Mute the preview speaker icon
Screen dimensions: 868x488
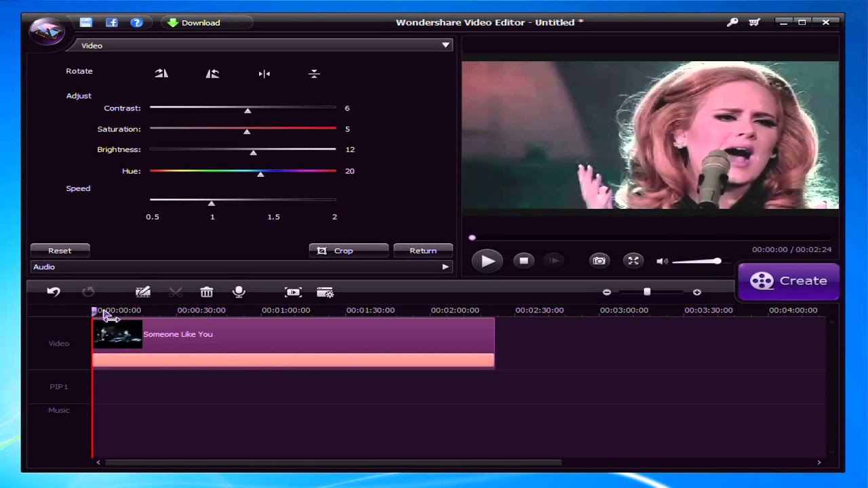(662, 261)
